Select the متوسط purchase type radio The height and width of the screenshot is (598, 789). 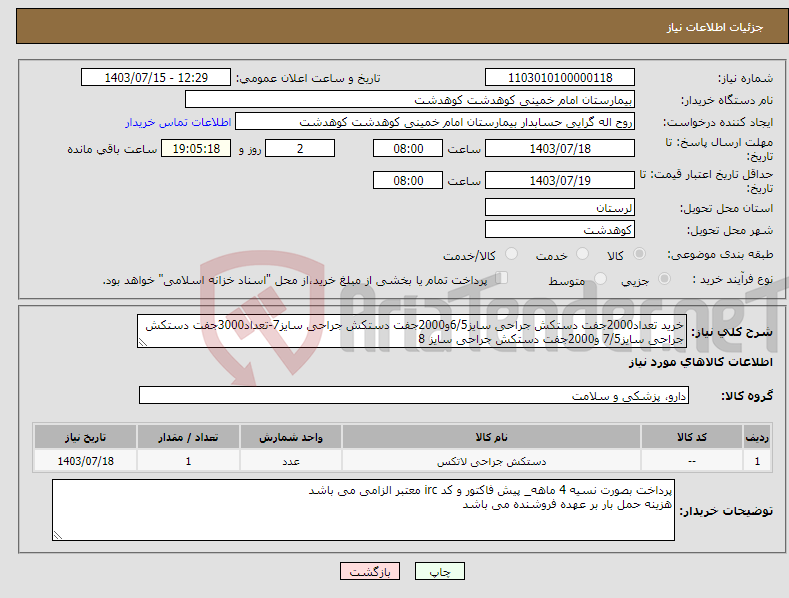click(x=600, y=279)
